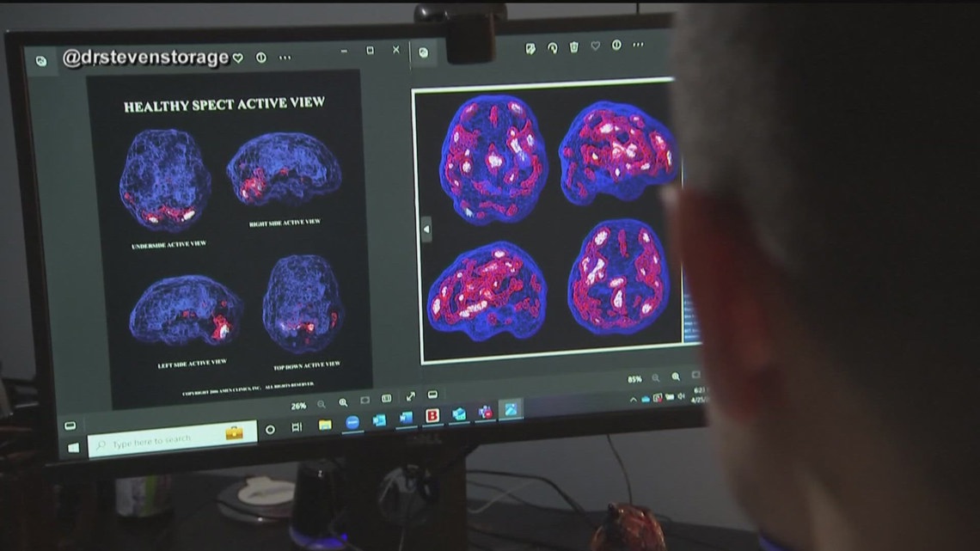
Task: Expand hidden icons in the system tray
Action: coord(634,398)
